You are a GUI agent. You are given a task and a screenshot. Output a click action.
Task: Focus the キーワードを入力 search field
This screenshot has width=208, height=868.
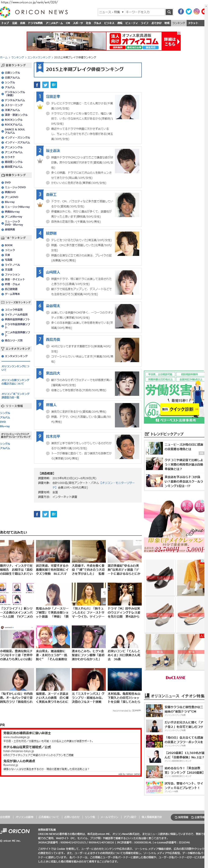coord(145,12)
